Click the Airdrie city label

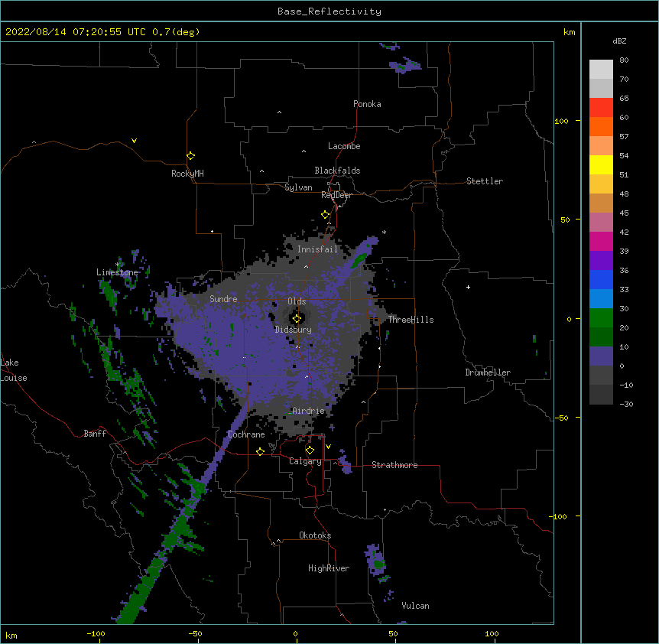308,411
